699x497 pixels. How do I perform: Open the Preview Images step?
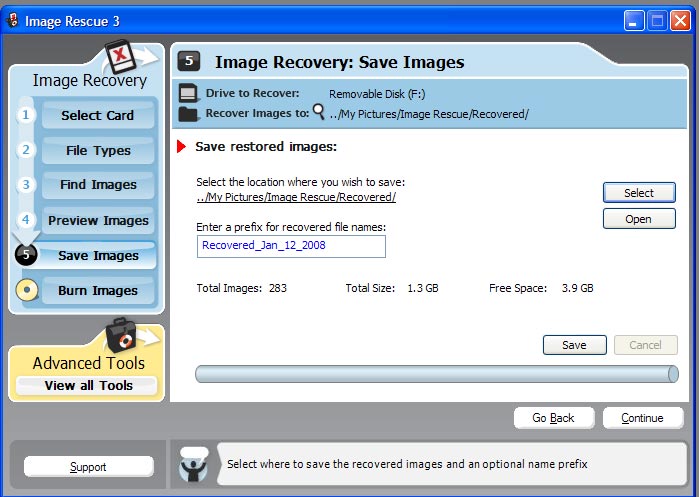98,221
